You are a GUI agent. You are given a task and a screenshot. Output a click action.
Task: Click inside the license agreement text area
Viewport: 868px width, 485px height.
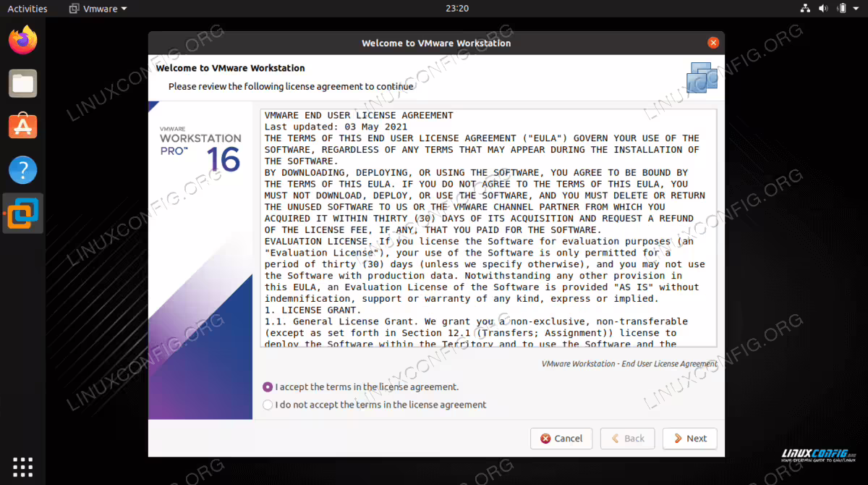(488, 229)
